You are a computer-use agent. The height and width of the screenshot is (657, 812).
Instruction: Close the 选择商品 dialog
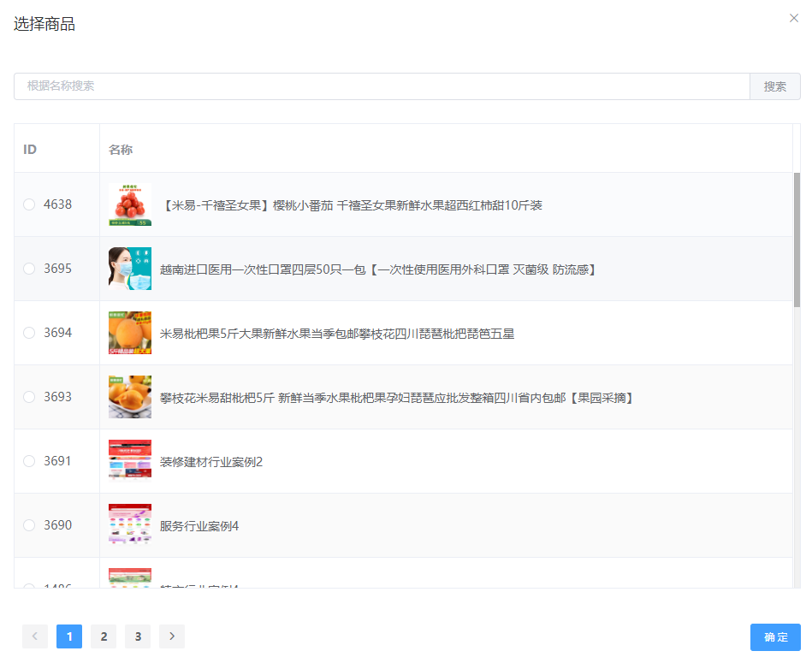(793, 18)
